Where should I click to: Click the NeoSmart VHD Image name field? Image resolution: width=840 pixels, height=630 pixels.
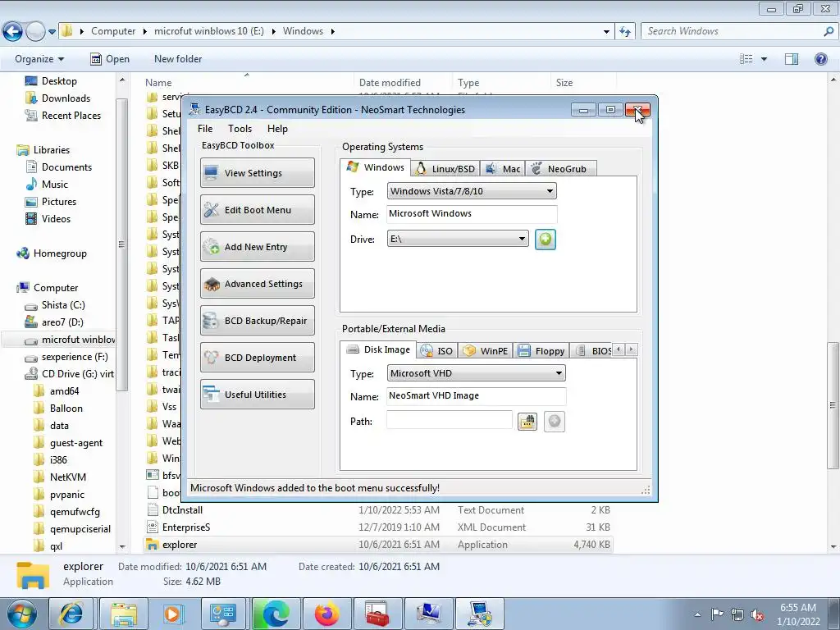[476, 396]
